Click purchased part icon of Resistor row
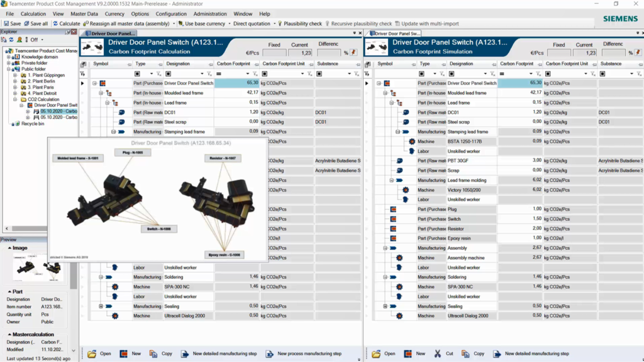Viewport: 644px width, 362px height. point(393,229)
